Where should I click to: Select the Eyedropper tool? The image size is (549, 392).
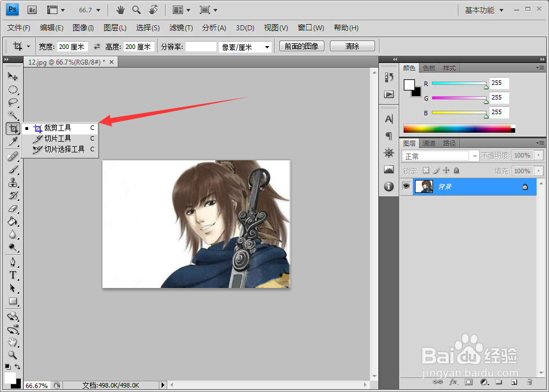click(x=13, y=141)
